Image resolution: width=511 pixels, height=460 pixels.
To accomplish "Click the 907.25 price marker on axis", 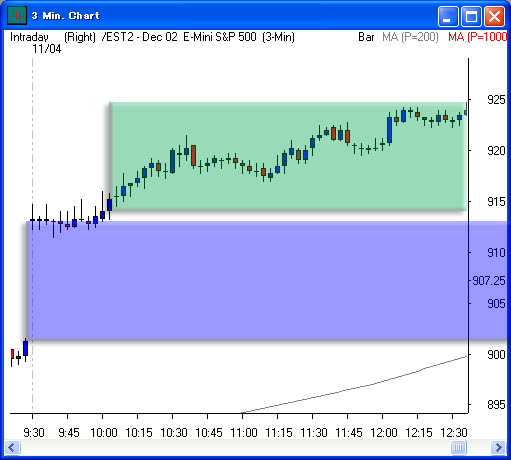I will pos(489,281).
